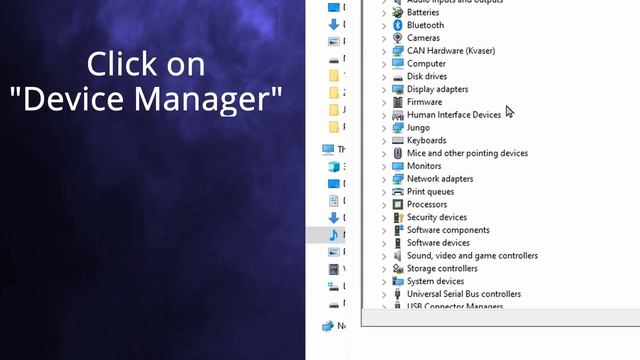The width and height of the screenshot is (640, 360).
Task: Expand the Monitors category
Action: (384, 167)
